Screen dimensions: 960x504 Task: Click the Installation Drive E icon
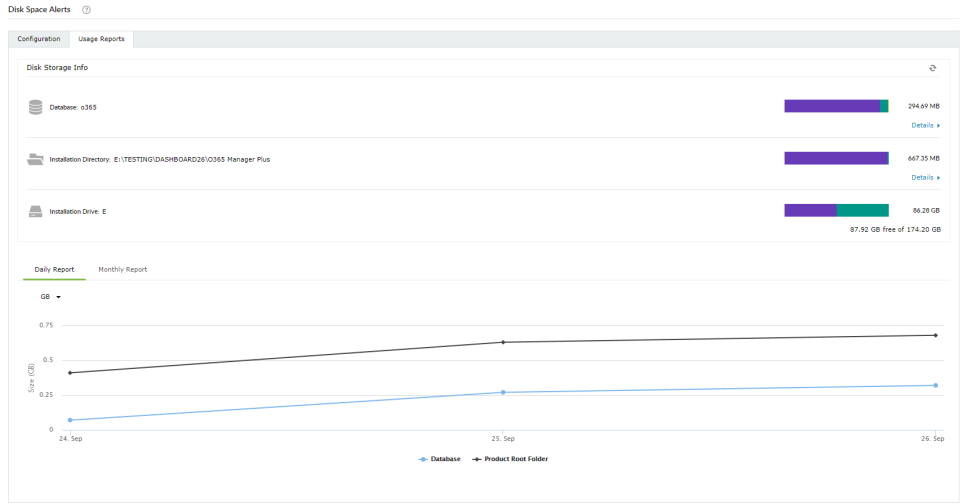[x=36, y=211]
